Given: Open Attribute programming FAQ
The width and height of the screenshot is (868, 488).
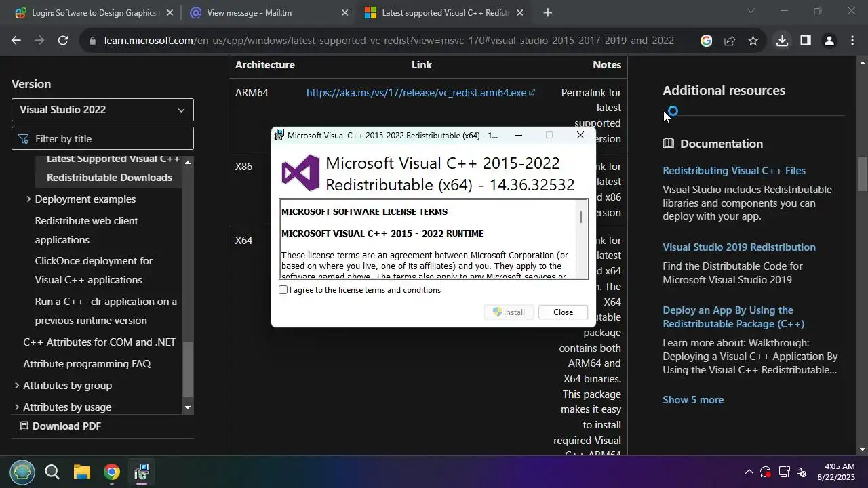Looking at the screenshot, I should pos(87,364).
